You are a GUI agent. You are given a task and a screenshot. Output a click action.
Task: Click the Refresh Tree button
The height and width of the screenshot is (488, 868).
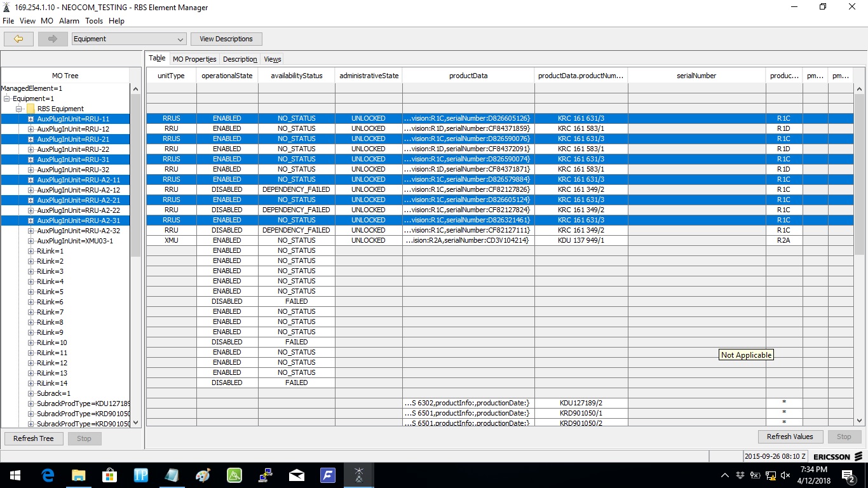point(34,438)
